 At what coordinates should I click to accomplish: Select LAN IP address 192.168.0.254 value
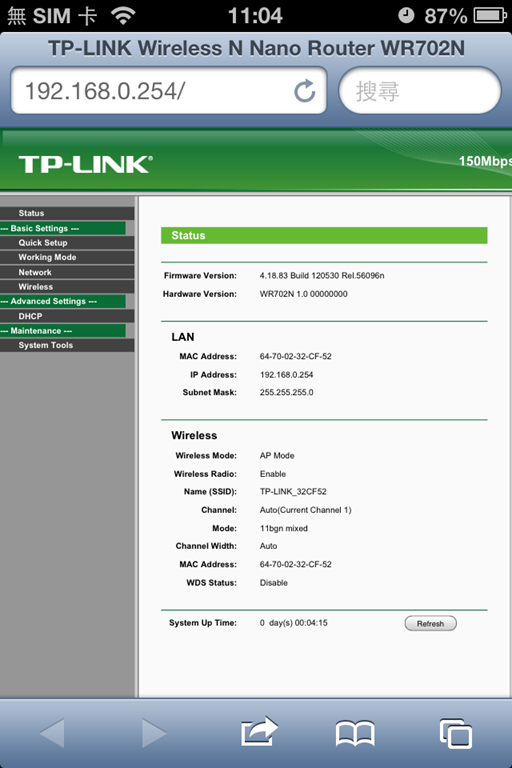286,375
